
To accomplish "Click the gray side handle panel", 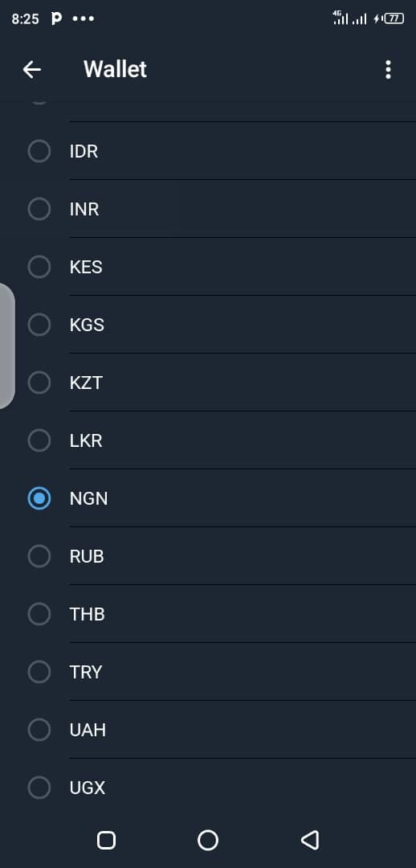I will (x=6, y=346).
